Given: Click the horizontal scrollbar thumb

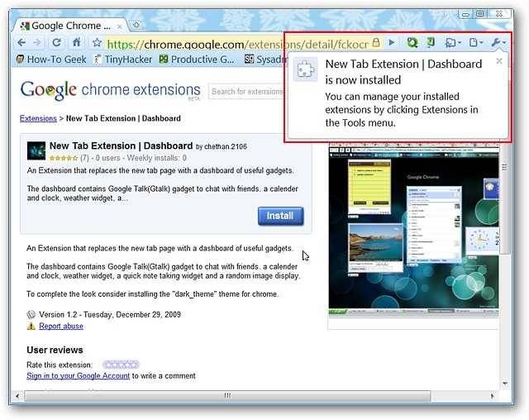Looking at the screenshot, I should point(227,395).
